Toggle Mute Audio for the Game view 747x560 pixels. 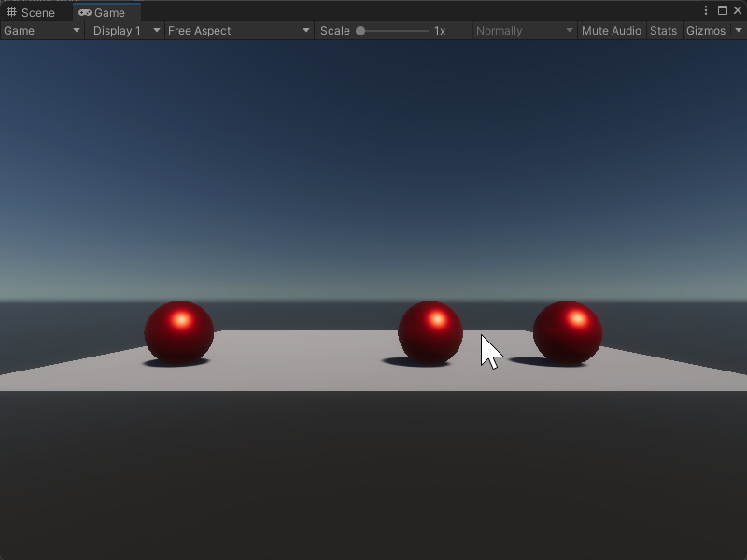point(611,30)
